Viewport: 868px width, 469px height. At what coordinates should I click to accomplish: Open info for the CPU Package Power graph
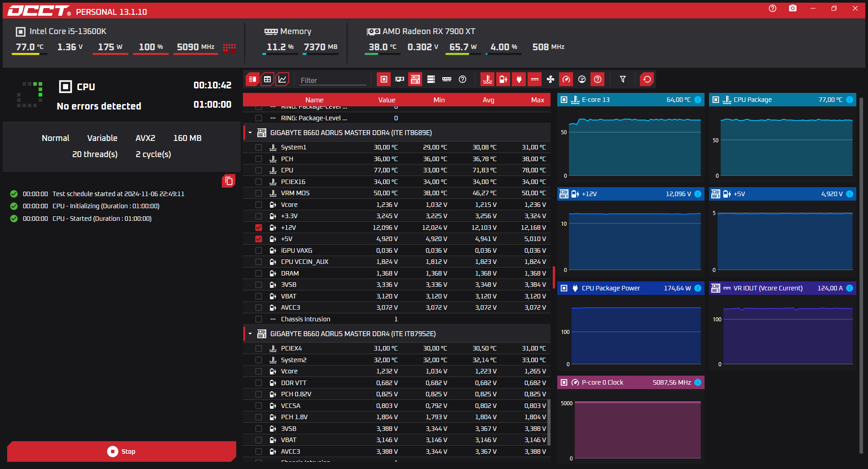click(x=698, y=288)
